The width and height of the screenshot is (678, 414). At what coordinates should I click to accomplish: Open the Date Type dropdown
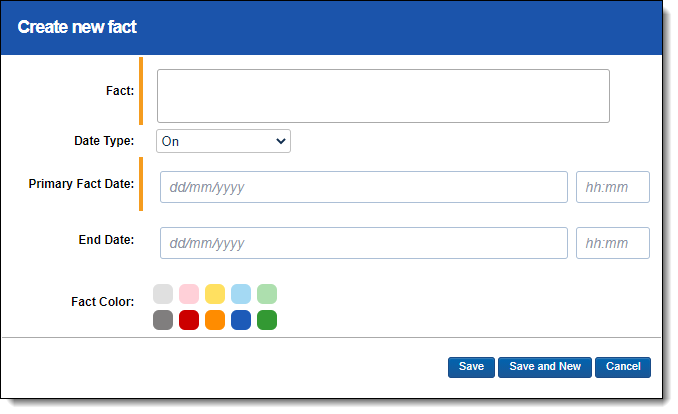tap(223, 141)
